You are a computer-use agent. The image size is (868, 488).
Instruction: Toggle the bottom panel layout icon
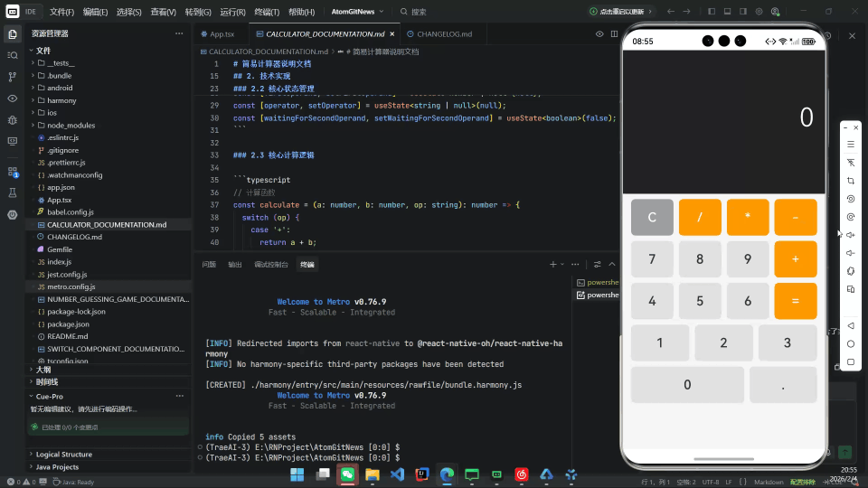pyautogui.click(x=727, y=11)
